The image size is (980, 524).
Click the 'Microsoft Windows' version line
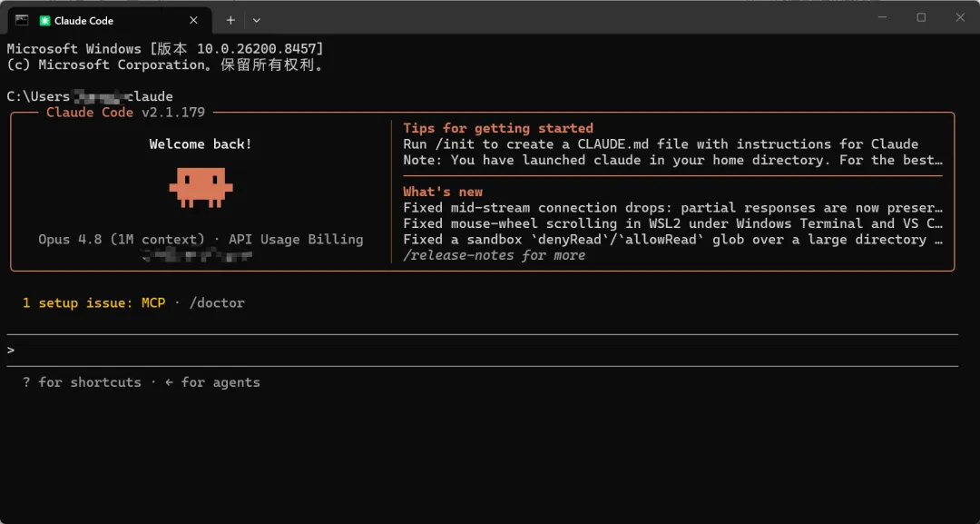click(165, 49)
